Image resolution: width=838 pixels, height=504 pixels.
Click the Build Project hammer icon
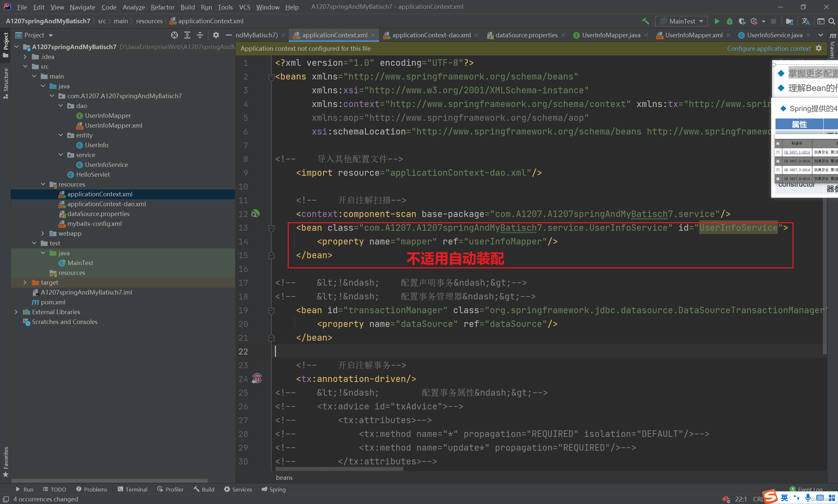tap(646, 21)
